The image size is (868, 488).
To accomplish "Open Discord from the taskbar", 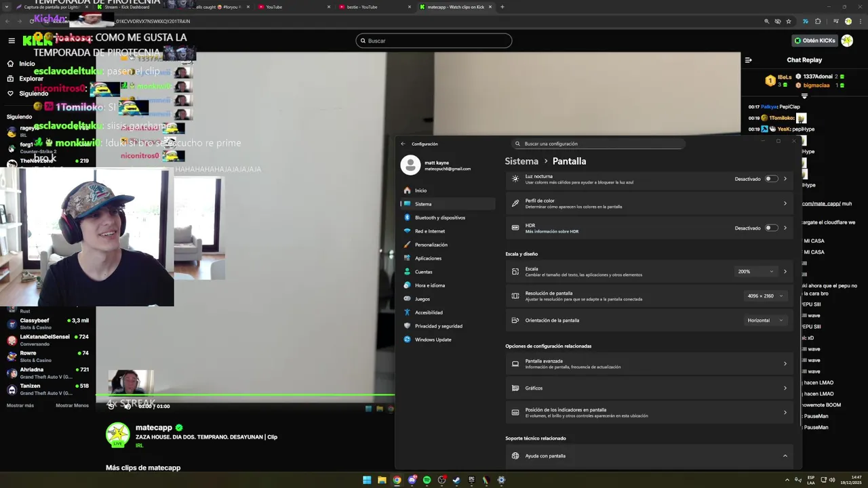I will (412, 480).
